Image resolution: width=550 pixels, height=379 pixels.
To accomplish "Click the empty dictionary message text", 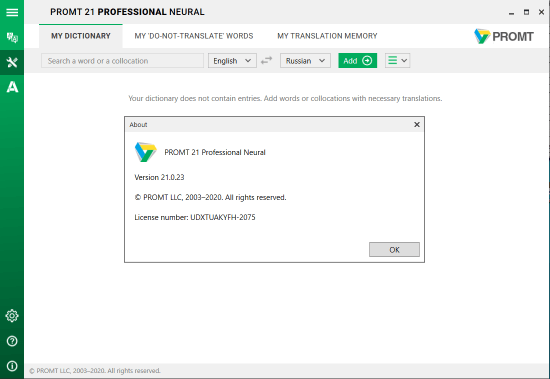I will pos(285,98).
